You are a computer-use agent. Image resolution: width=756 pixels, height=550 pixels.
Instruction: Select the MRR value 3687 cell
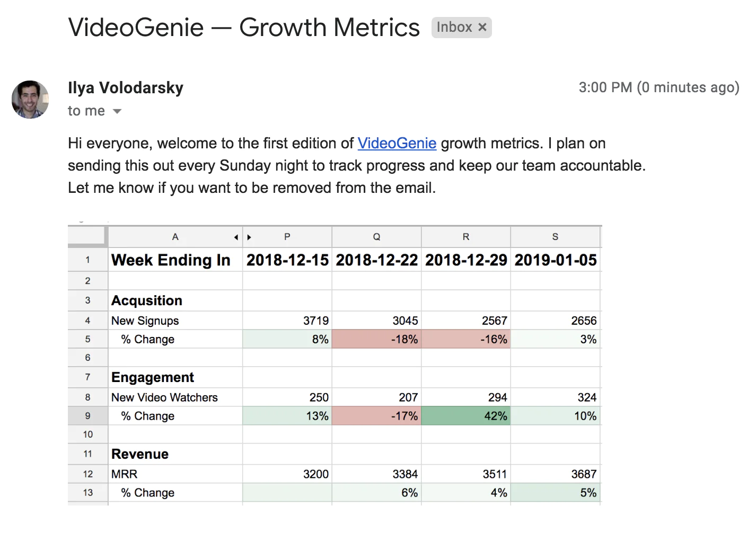click(555, 474)
